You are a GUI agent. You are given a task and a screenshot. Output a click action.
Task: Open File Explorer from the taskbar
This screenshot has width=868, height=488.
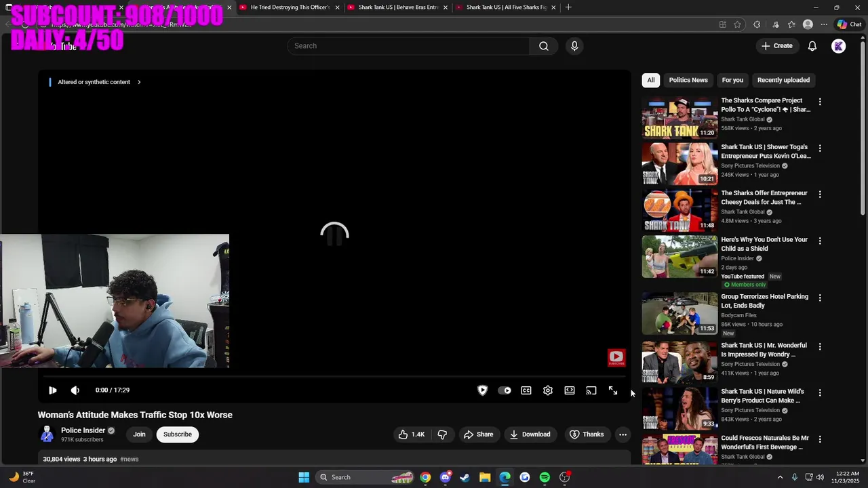click(x=485, y=477)
